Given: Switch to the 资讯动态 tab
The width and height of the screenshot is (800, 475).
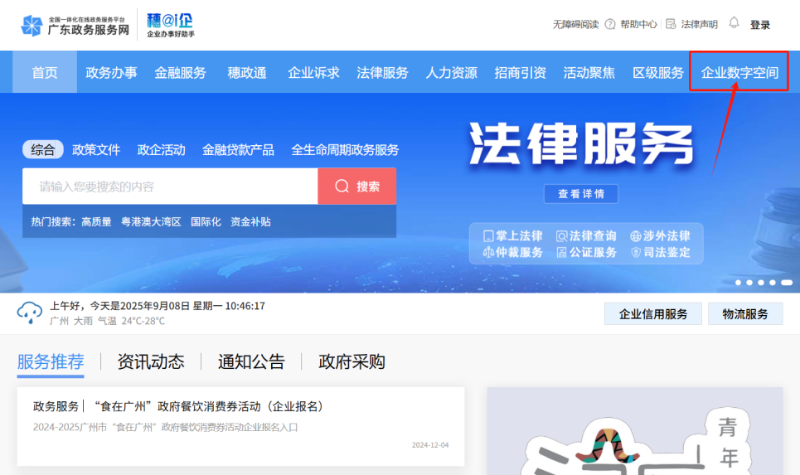Looking at the screenshot, I should (150, 362).
